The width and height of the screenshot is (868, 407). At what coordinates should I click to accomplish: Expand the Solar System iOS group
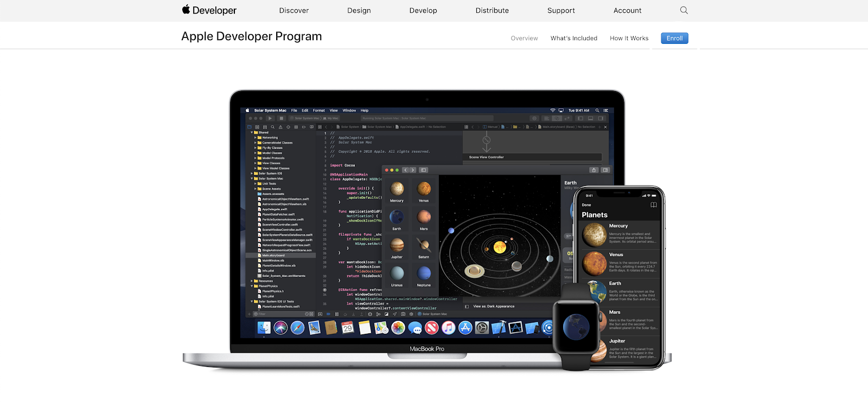[x=252, y=173]
